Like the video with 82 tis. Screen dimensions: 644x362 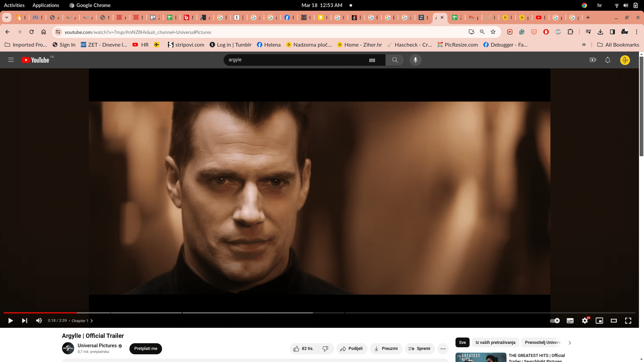pos(304,349)
